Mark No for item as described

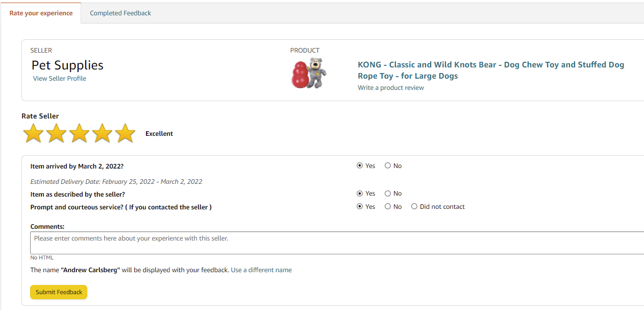388,194
